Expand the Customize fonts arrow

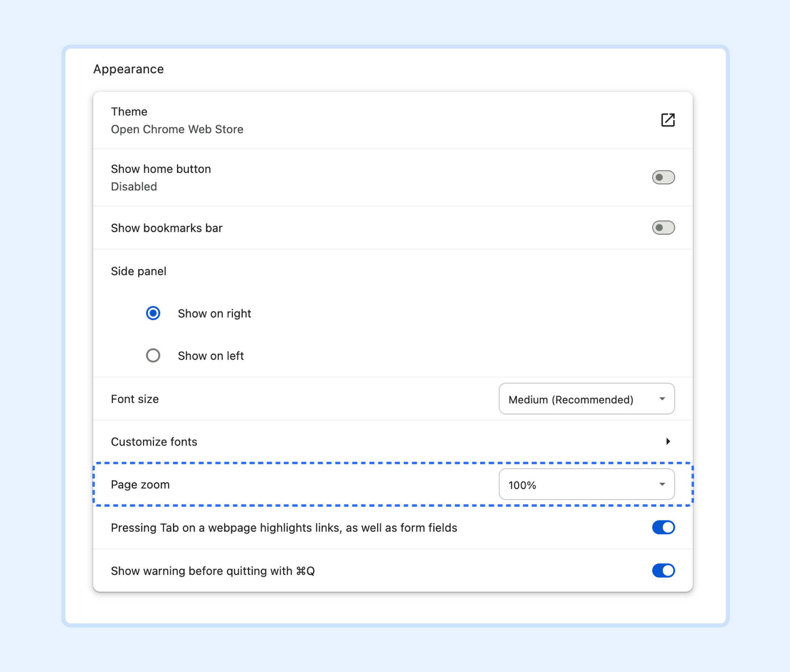click(668, 442)
